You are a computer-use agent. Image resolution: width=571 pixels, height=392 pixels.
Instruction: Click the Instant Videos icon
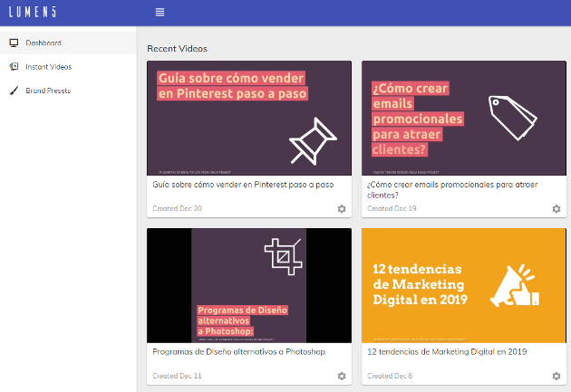click(14, 67)
